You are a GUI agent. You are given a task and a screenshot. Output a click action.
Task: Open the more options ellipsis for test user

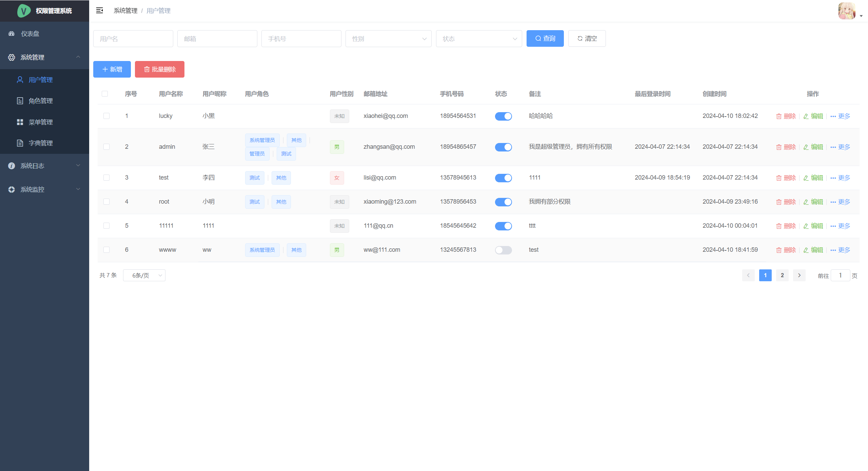[x=833, y=178]
